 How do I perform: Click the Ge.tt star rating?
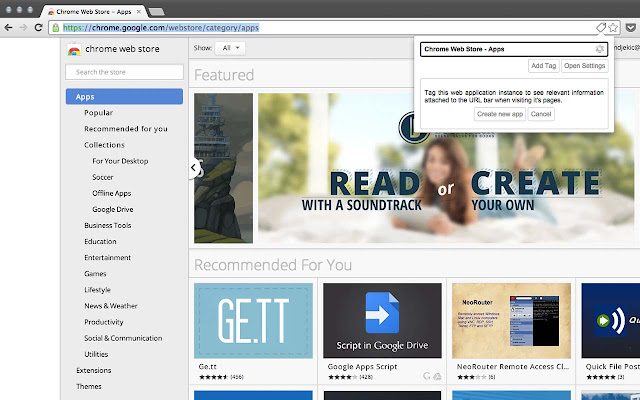coord(213,377)
